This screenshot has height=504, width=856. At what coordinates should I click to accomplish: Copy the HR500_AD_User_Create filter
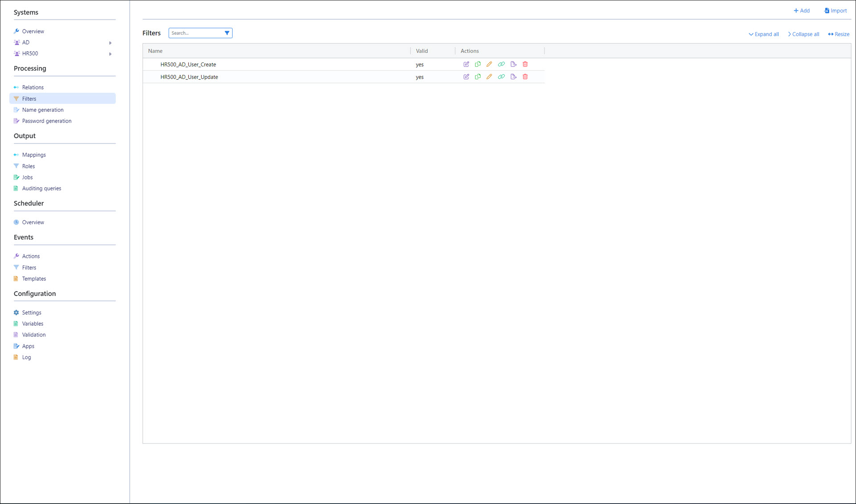477,64
